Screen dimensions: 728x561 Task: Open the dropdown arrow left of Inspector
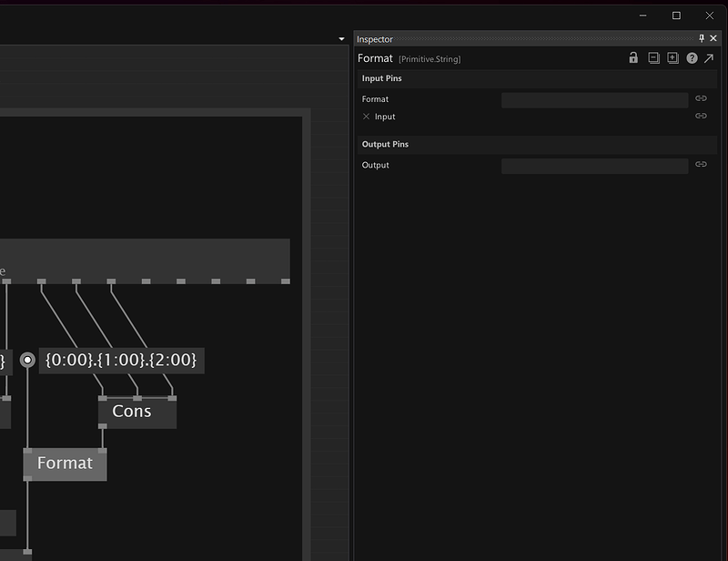342,39
